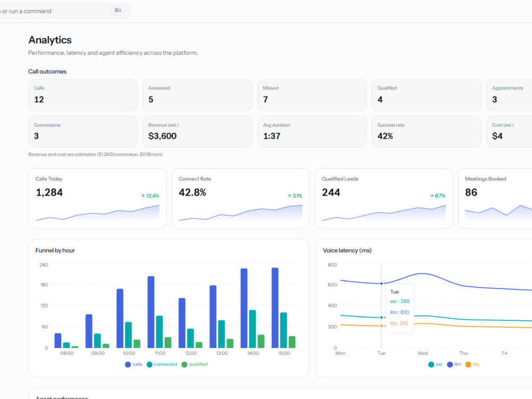Click the Voice latency (ms) chart title
This screenshot has height=399, width=532.
pyautogui.click(x=347, y=251)
